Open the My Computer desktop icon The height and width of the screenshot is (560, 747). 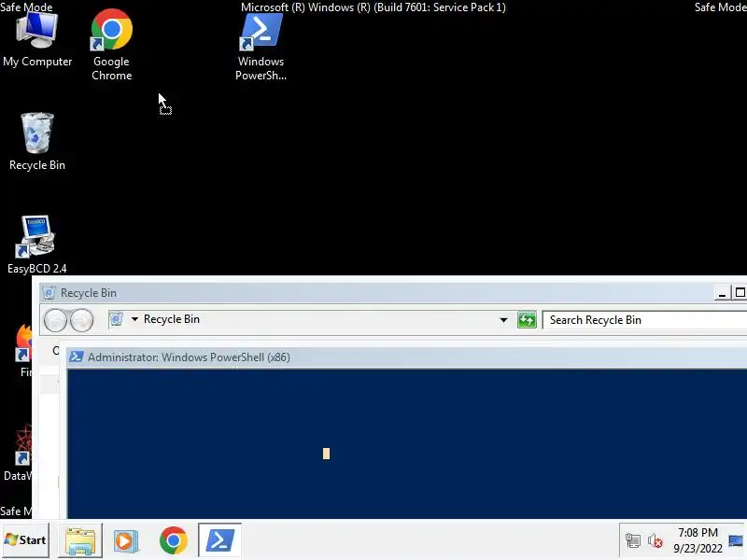tap(37, 39)
